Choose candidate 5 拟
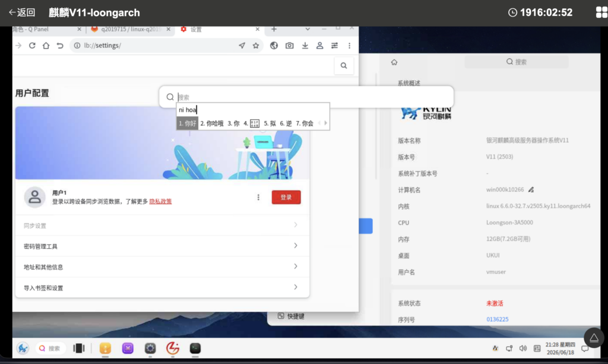 tap(270, 124)
